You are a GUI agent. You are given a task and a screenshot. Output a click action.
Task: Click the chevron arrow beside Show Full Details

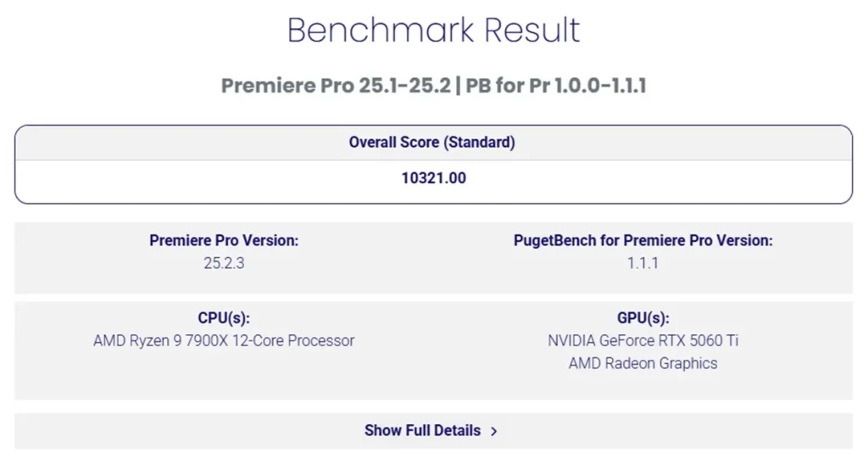tap(494, 431)
